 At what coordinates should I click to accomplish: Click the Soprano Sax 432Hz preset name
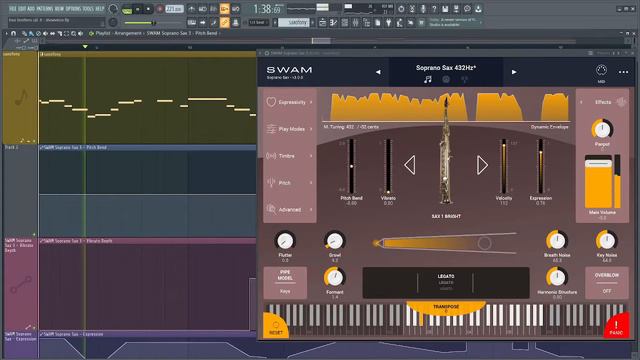click(446, 68)
